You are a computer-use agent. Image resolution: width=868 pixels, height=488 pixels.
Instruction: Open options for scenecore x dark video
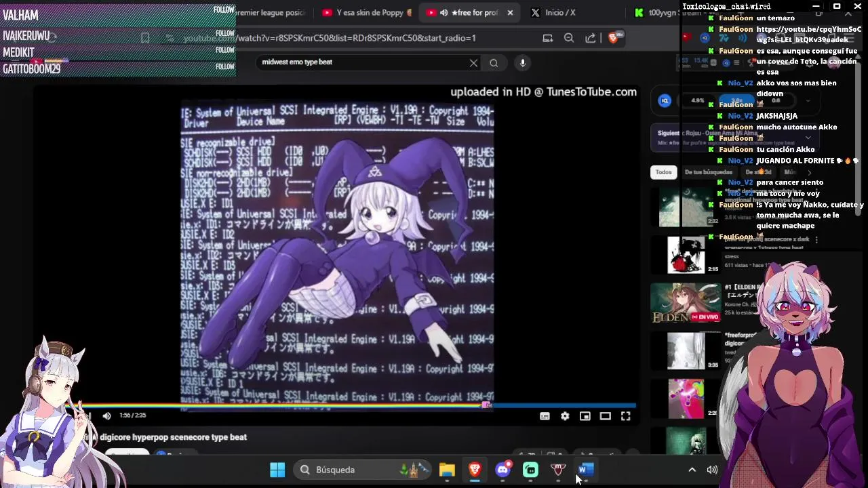(x=816, y=240)
